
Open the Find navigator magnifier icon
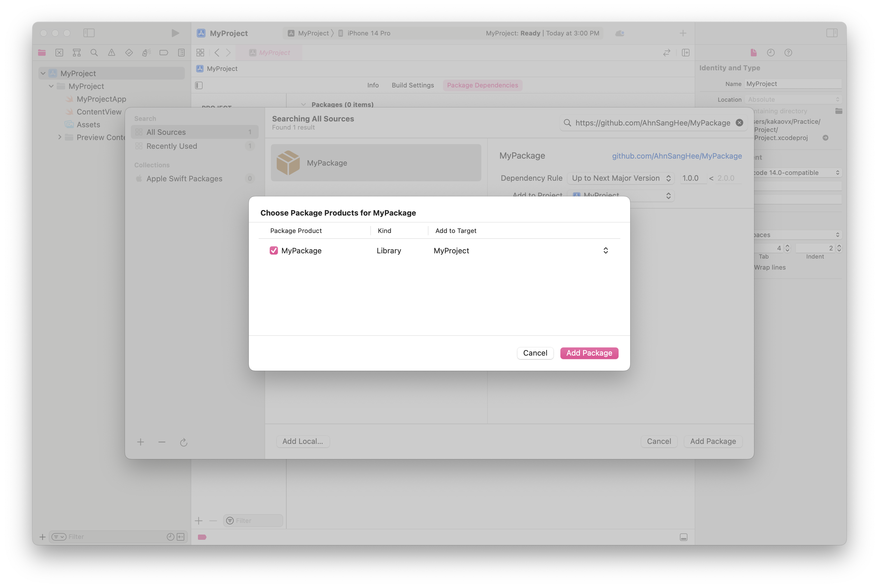(94, 53)
